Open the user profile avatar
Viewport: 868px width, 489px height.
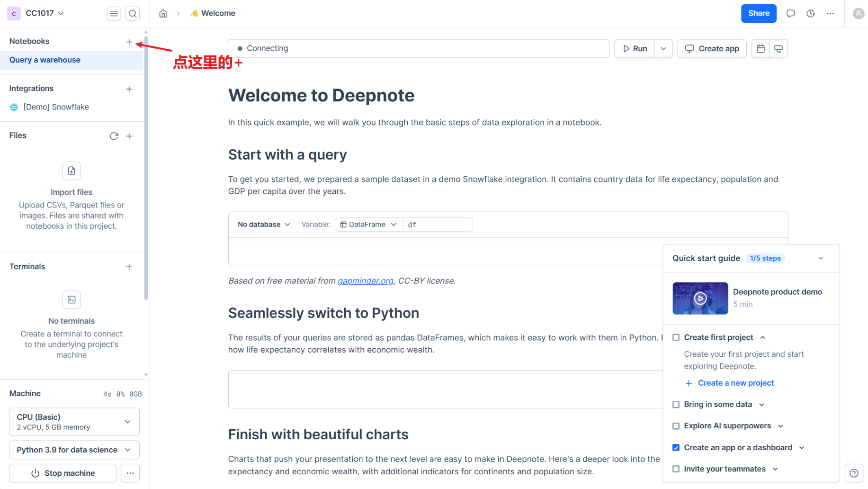click(859, 13)
